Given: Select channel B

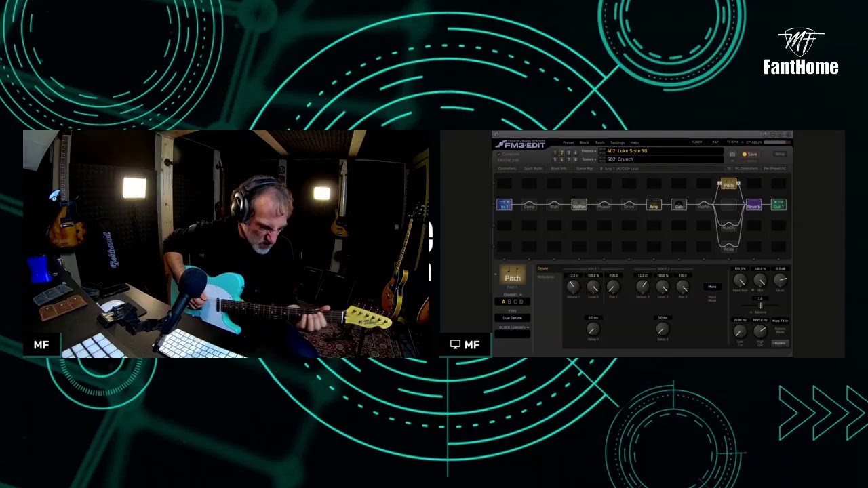Looking at the screenshot, I should click(510, 302).
